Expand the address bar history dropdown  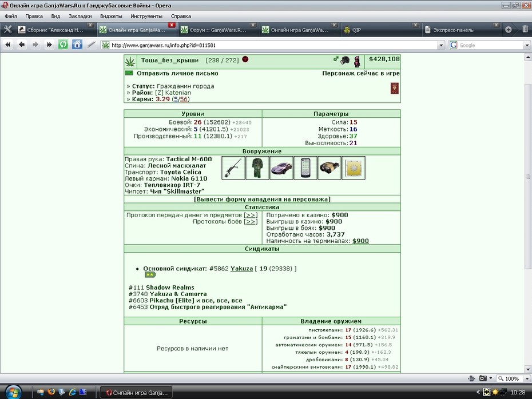tap(441, 45)
